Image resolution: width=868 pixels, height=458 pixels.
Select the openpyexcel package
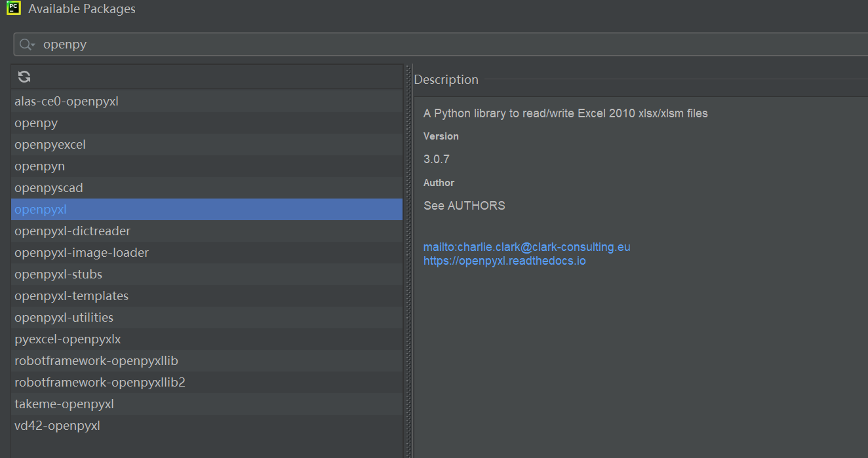pos(50,144)
